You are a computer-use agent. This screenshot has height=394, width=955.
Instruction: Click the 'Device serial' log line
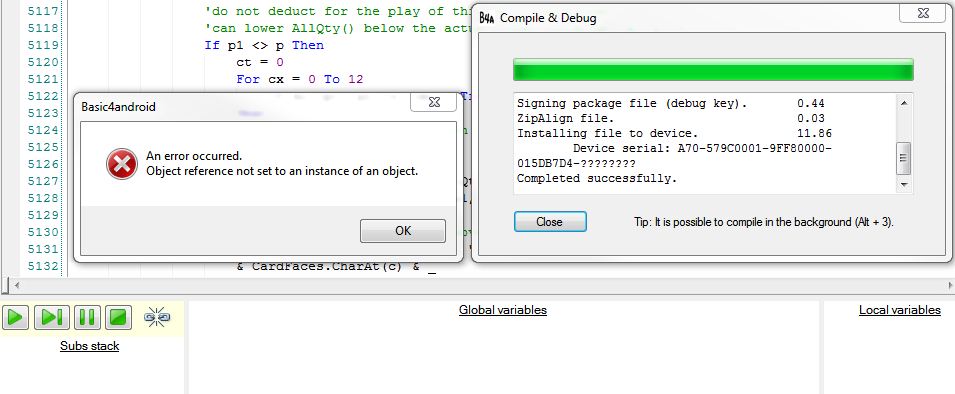[702, 149]
